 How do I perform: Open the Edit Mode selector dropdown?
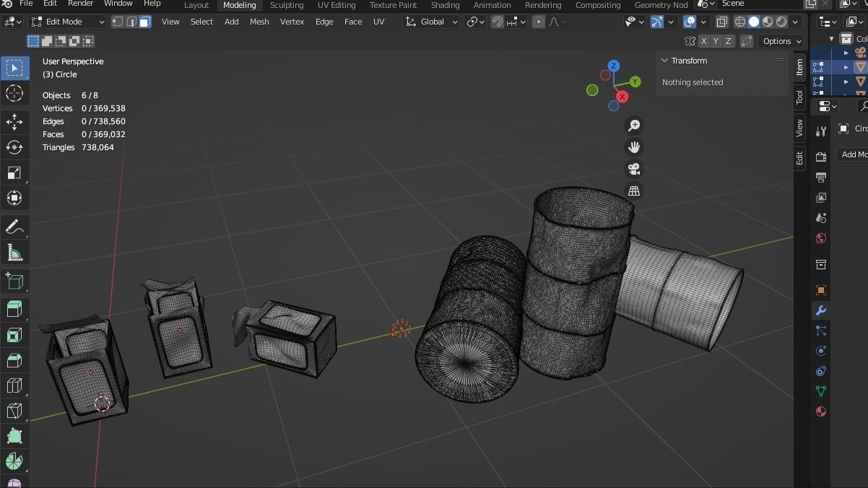[x=65, y=21]
